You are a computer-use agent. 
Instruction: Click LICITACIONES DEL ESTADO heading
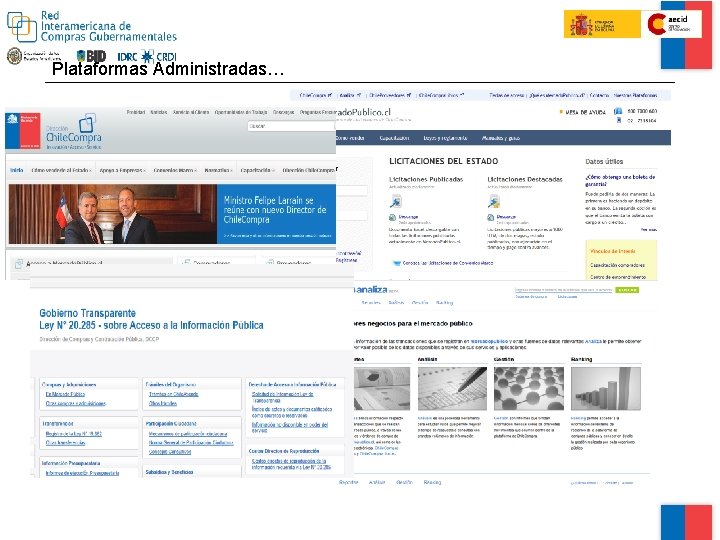point(444,161)
